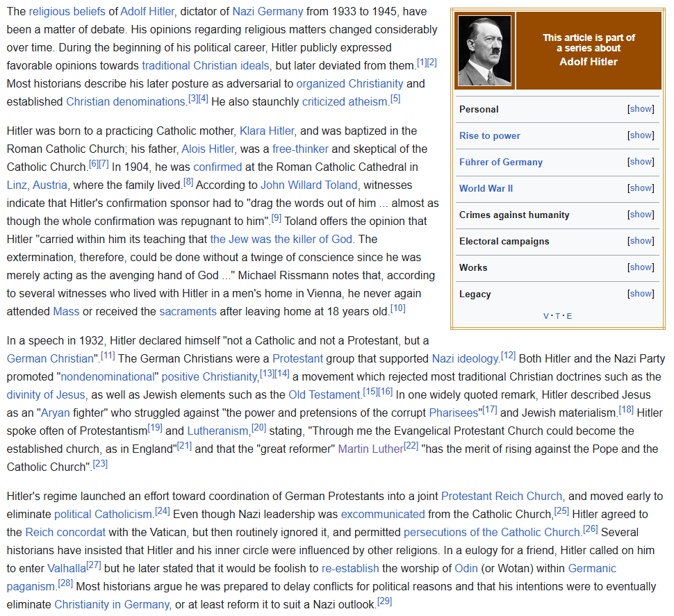Jump to citation footnote [8]

point(188,183)
